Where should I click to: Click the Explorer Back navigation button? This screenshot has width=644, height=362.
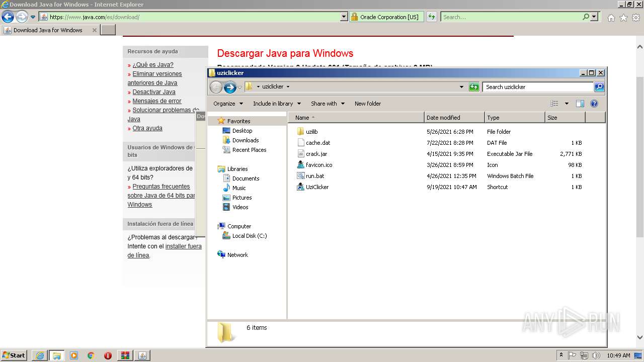click(216, 87)
